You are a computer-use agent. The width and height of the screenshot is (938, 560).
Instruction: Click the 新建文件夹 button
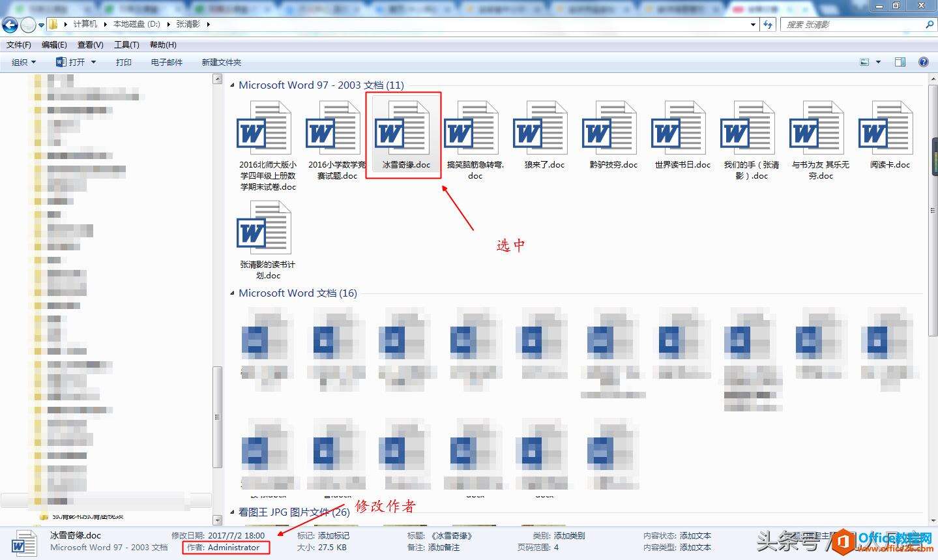[221, 62]
